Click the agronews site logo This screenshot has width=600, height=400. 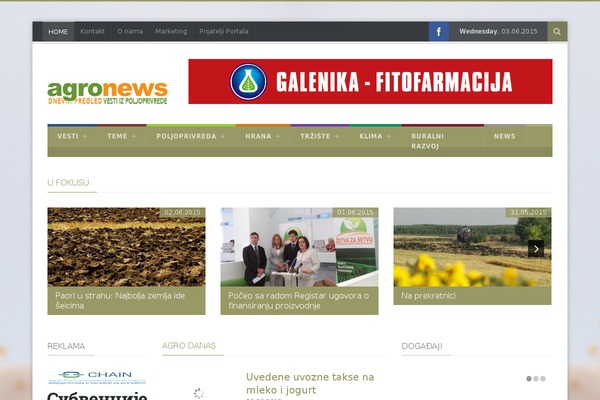pyautogui.click(x=108, y=93)
